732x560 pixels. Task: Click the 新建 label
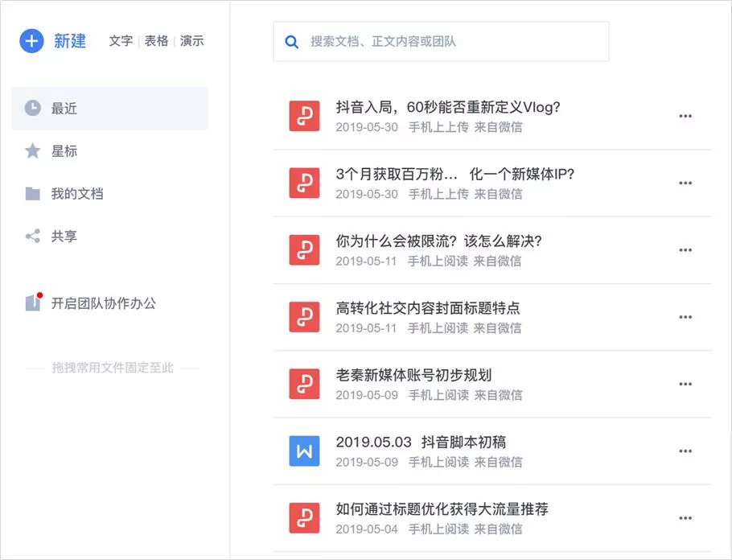coord(70,41)
